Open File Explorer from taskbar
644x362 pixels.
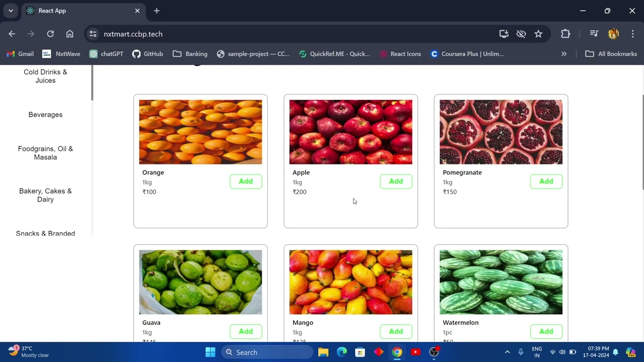pos(323,352)
